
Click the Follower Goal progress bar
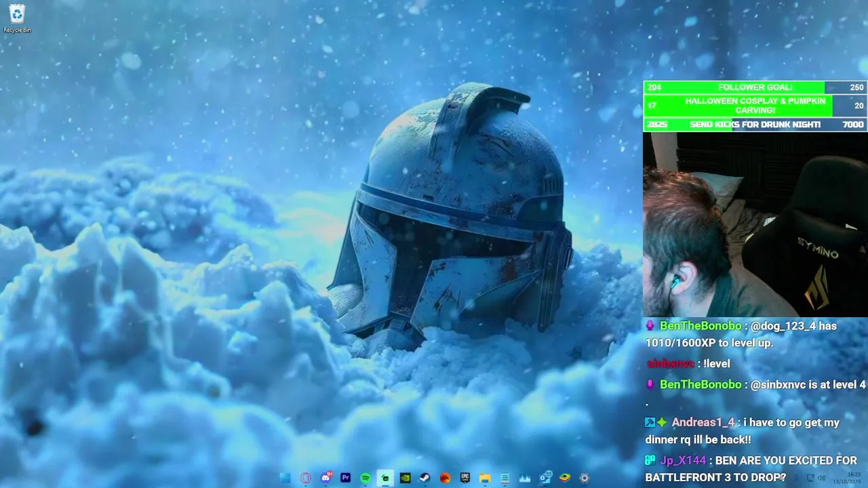click(x=755, y=87)
